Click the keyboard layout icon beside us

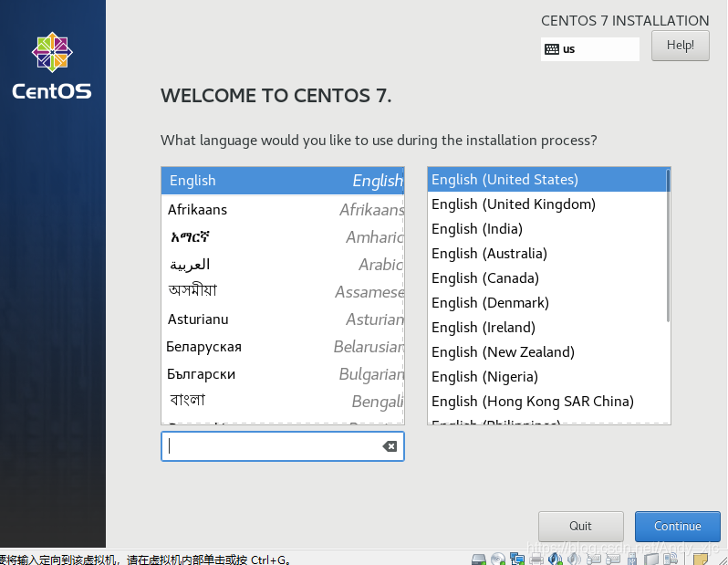552,49
